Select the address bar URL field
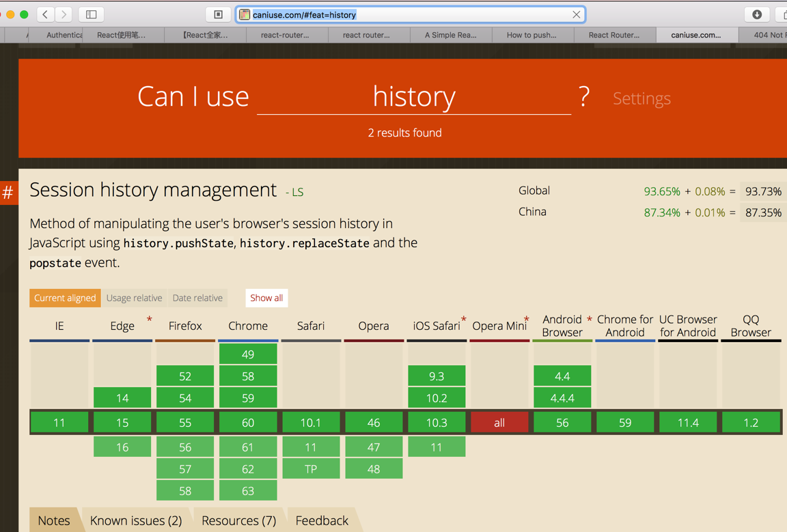The height and width of the screenshot is (532, 787). (x=411, y=14)
